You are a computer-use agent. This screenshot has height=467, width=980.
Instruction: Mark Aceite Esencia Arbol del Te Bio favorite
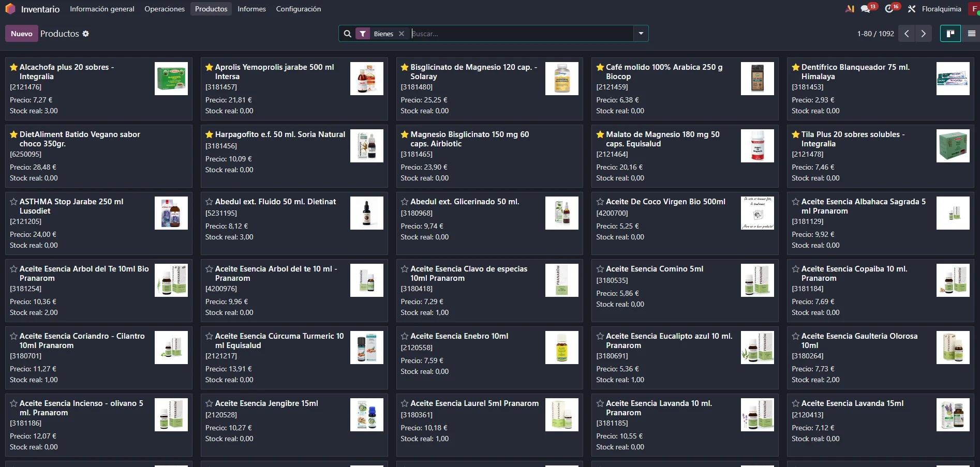[x=14, y=269]
